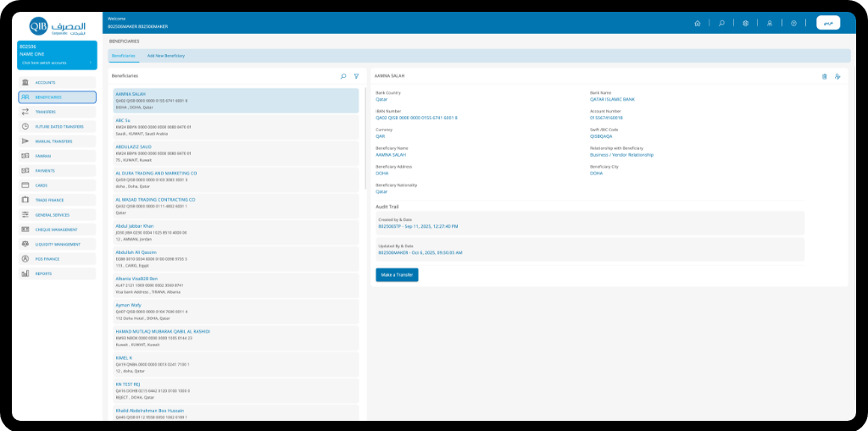Select AL DURA TRADING AND MARKETING CO
The height and width of the screenshot is (431, 868).
click(236, 180)
